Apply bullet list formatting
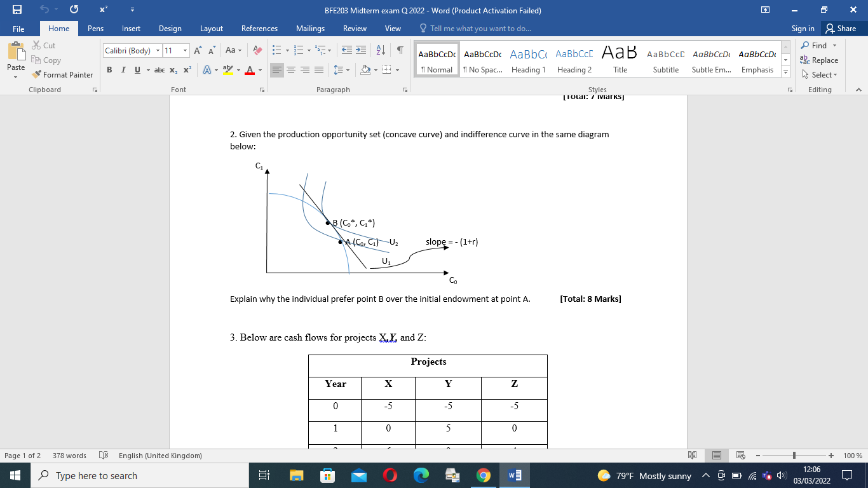The height and width of the screenshot is (488, 868). [277, 50]
